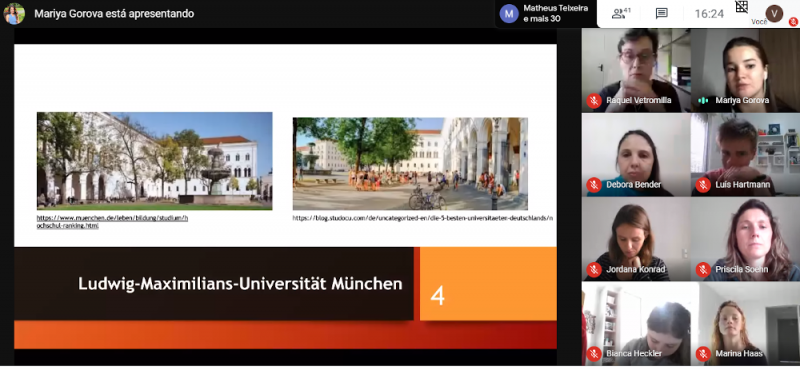This screenshot has width=800, height=370.
Task: Click muted mic icon on Bianca Heckler tile
Action: (594, 353)
